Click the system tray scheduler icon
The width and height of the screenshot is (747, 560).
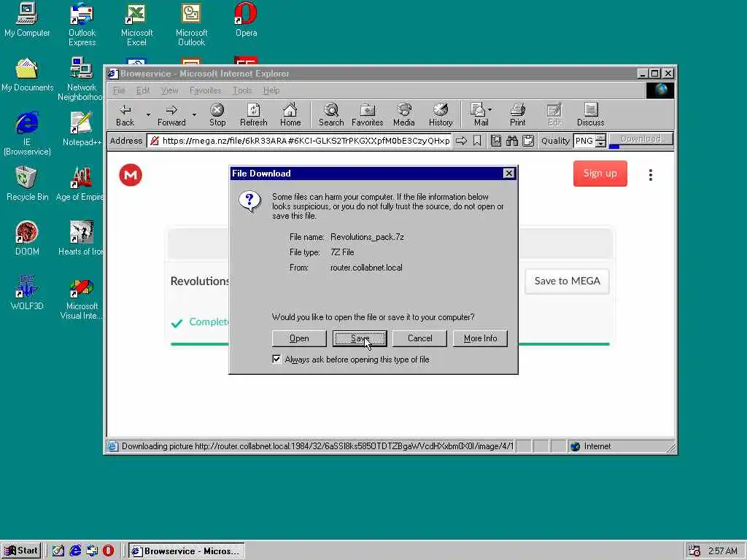click(694, 551)
